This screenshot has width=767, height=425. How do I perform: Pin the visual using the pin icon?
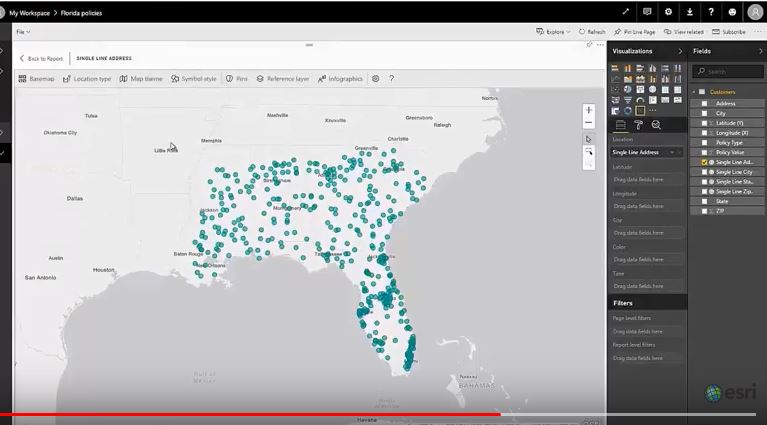[x=589, y=45]
